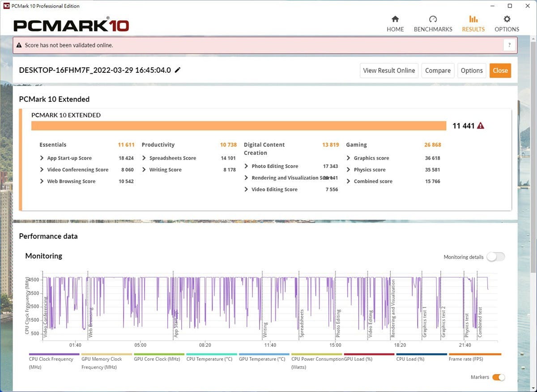Image resolution: width=537 pixels, height=392 pixels.
Task: Open the Options tab with gear icon
Action: [x=507, y=24]
